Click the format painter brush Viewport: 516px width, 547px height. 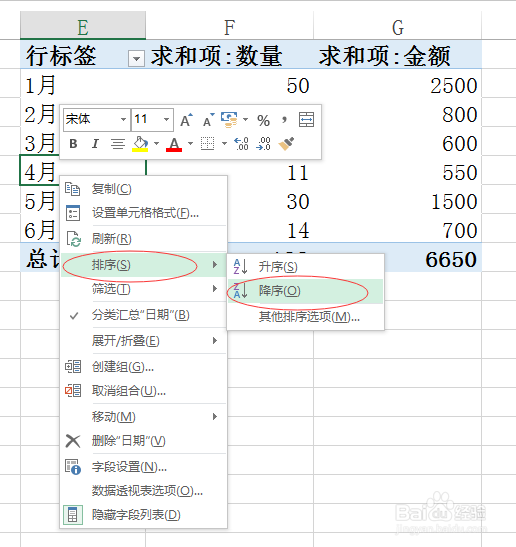(286, 144)
